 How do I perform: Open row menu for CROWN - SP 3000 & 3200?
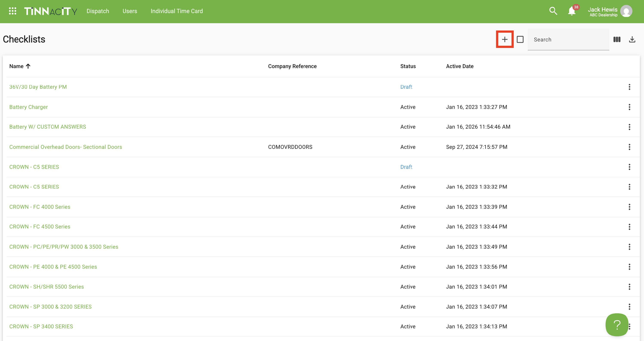click(x=629, y=307)
